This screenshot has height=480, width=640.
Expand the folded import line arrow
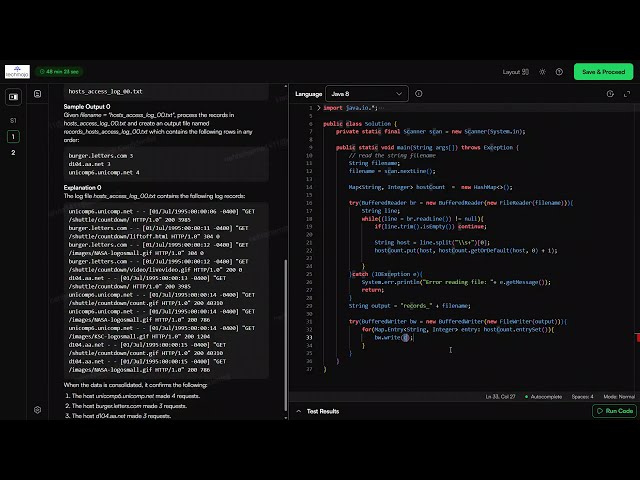(x=319, y=108)
